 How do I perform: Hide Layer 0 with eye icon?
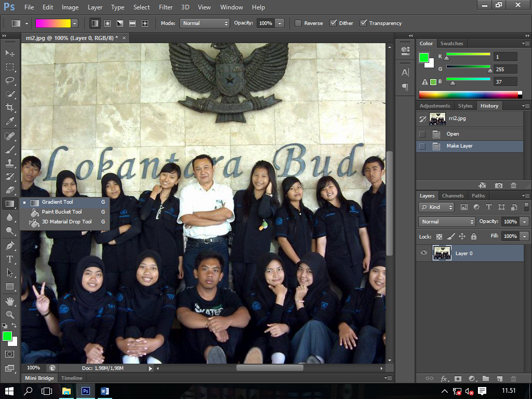tap(424, 253)
